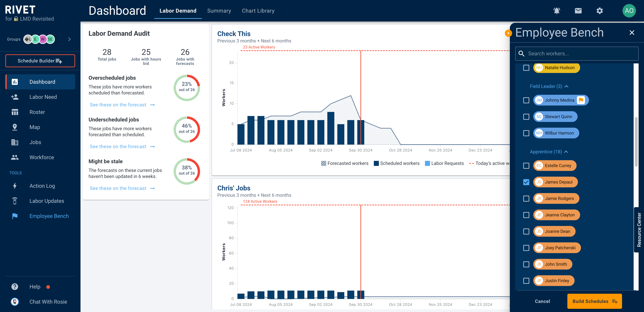Click the SE group badge
This screenshot has height=312, width=644.
50,39
